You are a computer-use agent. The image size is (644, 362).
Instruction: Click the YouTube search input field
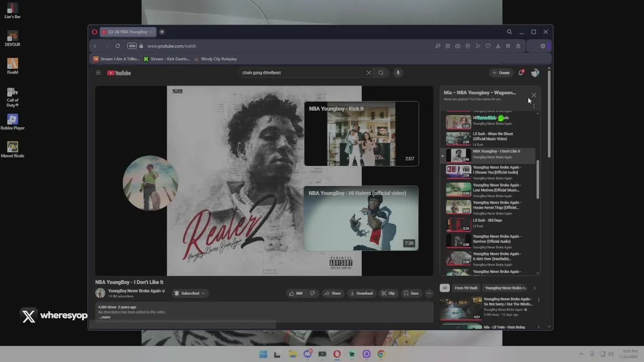pos(302,73)
